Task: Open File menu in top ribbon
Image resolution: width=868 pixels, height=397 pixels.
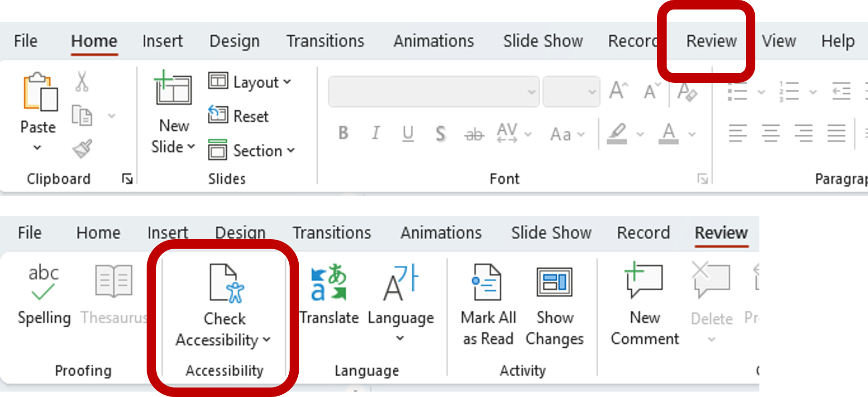Action: pyautogui.click(x=26, y=41)
